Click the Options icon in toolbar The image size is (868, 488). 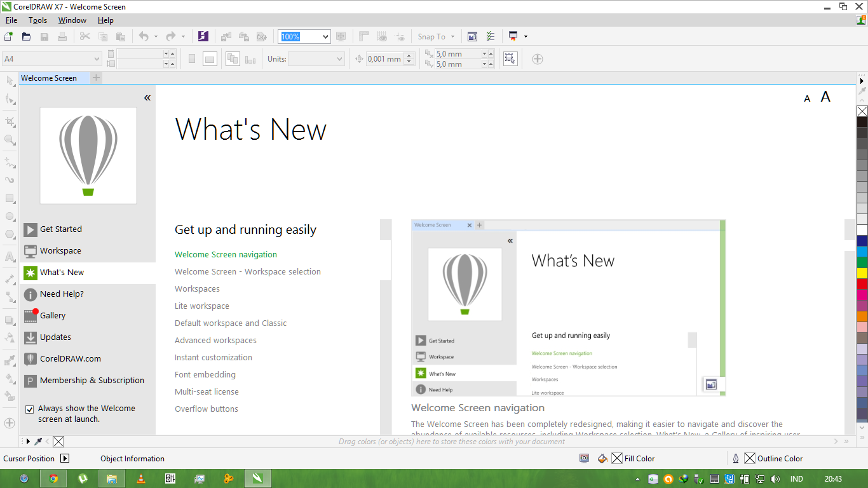(x=490, y=37)
